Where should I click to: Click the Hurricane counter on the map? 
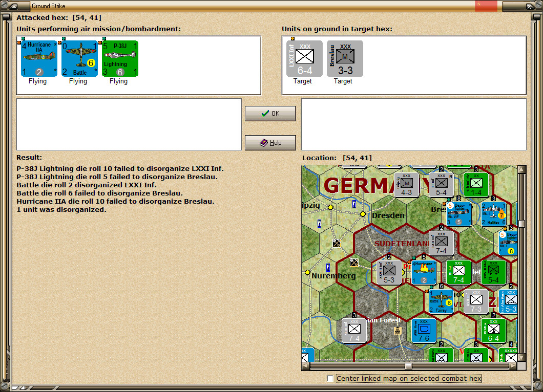coord(424,273)
